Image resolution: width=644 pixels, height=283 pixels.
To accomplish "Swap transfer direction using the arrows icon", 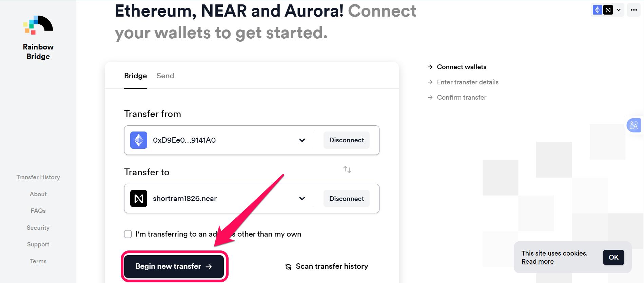I will pyautogui.click(x=347, y=169).
